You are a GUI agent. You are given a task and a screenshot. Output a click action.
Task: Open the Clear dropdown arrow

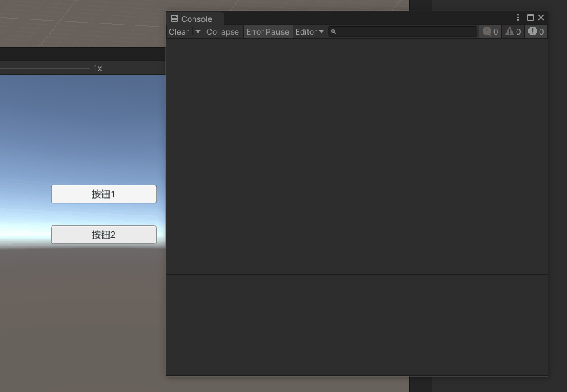pyautogui.click(x=197, y=31)
